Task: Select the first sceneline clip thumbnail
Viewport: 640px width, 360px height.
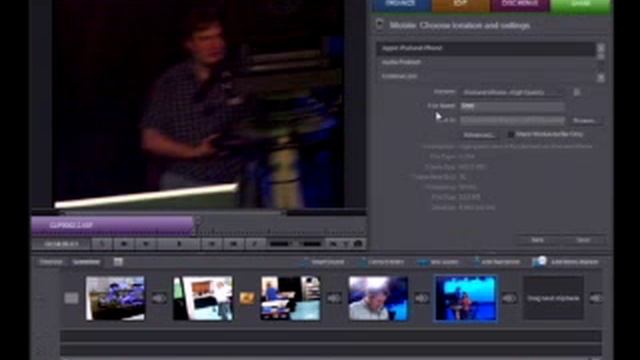Action: (115, 298)
